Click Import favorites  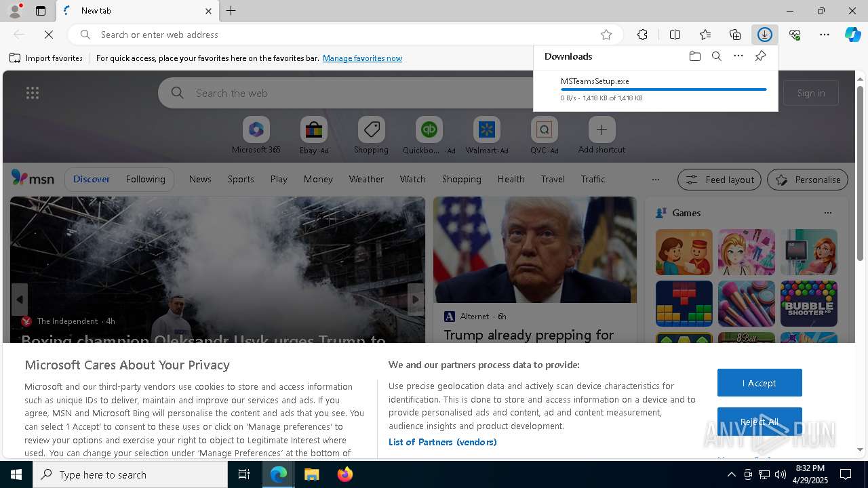46,58
